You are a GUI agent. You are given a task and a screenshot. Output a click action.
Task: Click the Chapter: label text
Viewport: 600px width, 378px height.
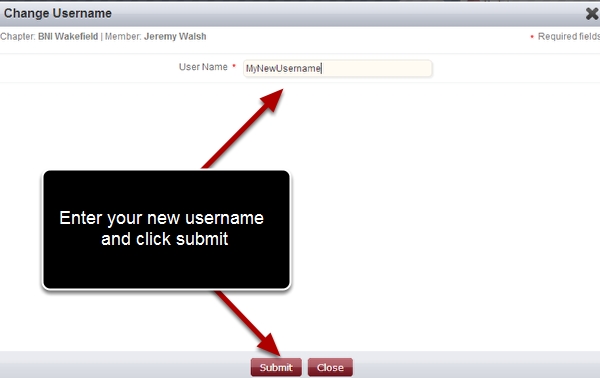[x=18, y=36]
